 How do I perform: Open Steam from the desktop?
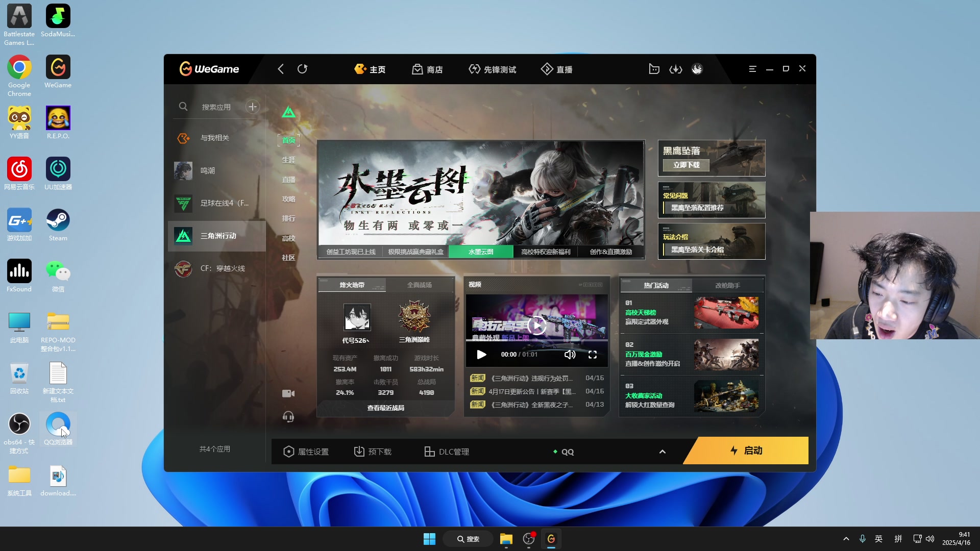[x=58, y=225]
